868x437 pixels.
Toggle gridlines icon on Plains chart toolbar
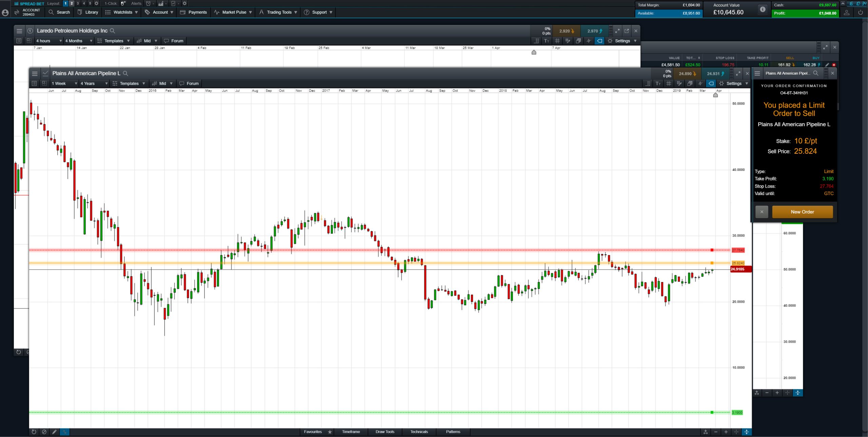pos(669,83)
